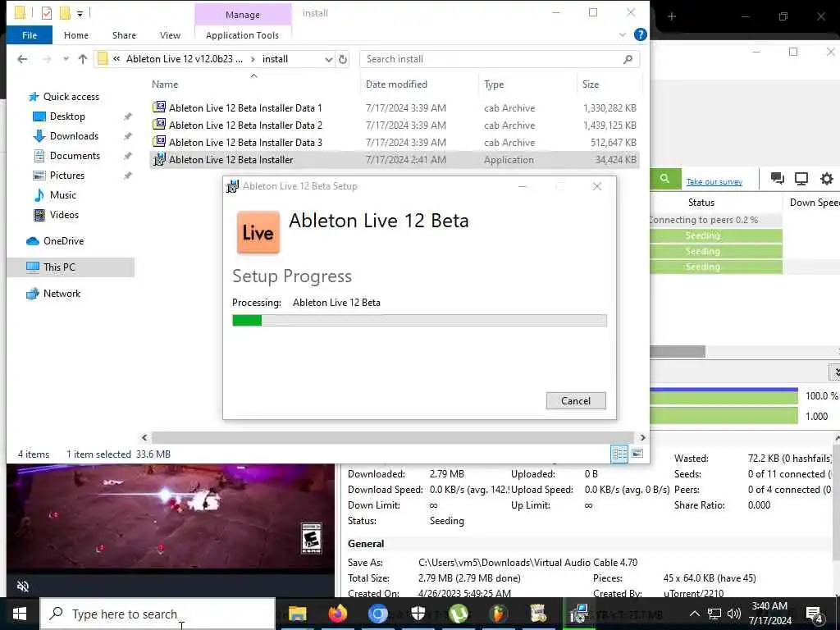Screen dimensions: 840x630
Task: Click scroll-right arrow on Explorer scrollbar
Action: point(642,438)
